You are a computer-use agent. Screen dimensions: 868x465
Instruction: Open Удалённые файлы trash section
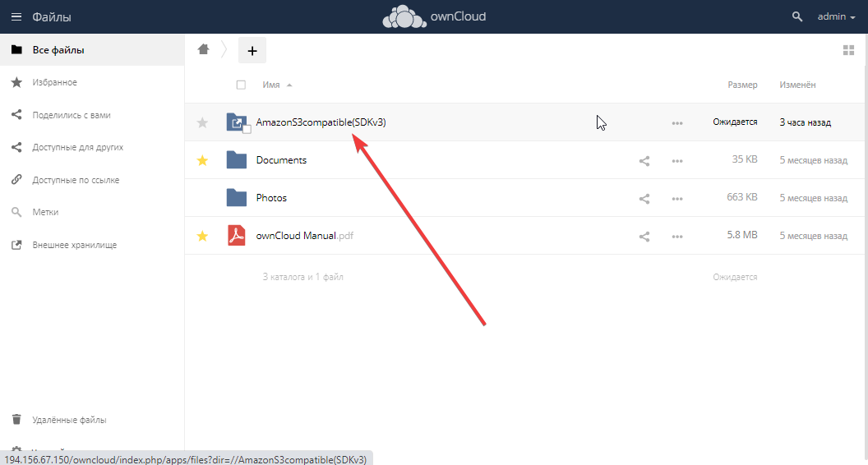(69, 420)
